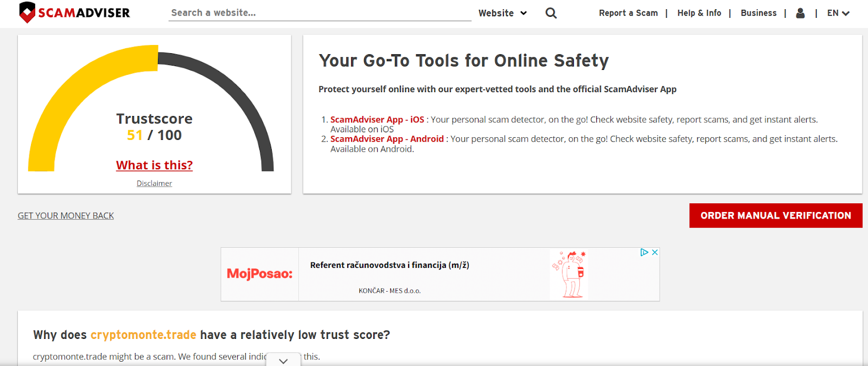Open the ScamAdviser App - iOS link
The width and height of the screenshot is (868, 366).
point(377,119)
